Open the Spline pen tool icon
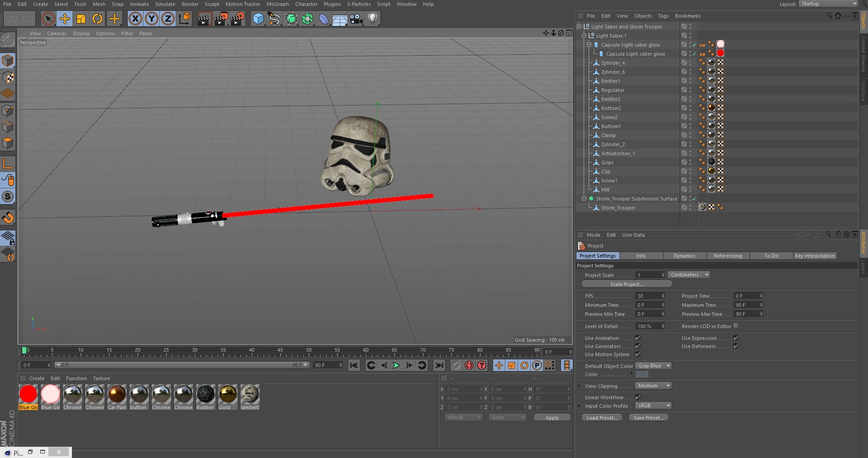Image resolution: width=868 pixels, height=458 pixels. point(274,19)
